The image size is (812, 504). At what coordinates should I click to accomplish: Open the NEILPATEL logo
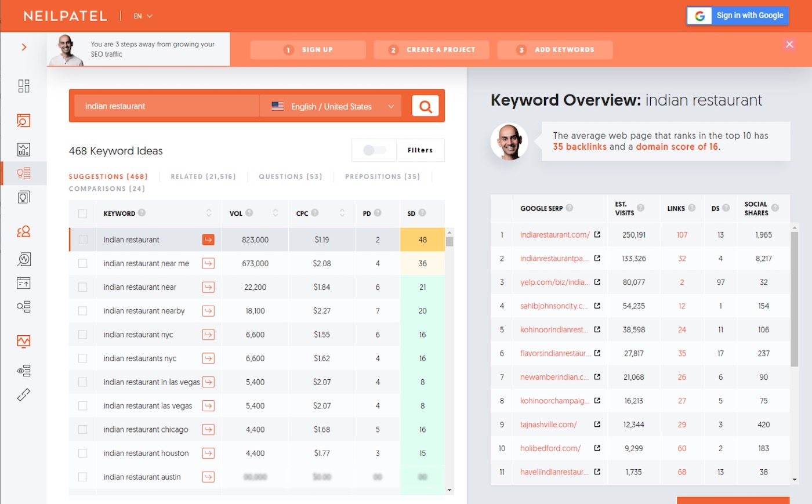(66, 16)
